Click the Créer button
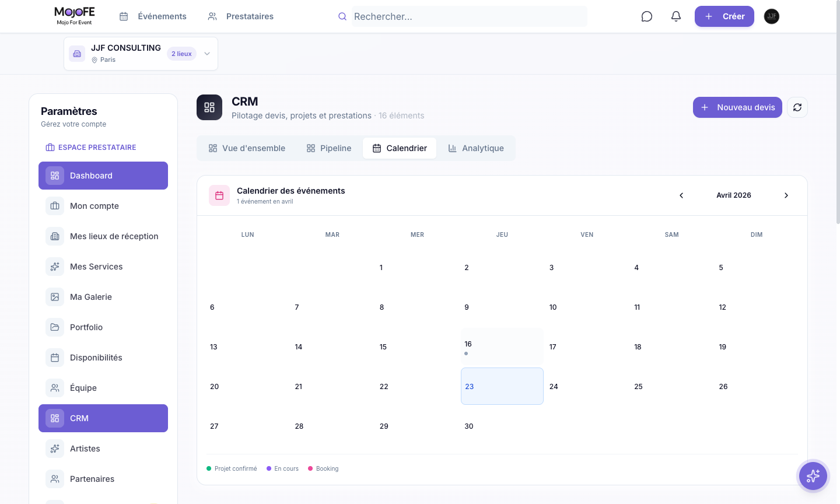 [724, 16]
